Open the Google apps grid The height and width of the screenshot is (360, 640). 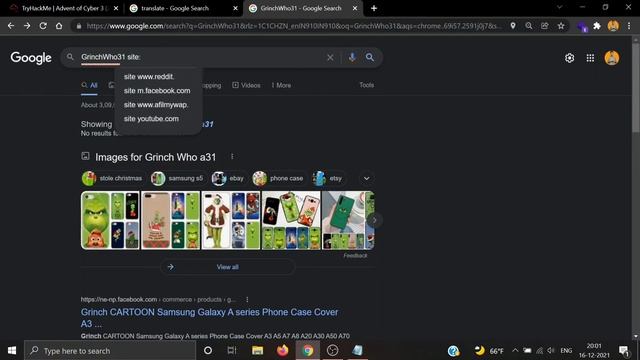590,58
